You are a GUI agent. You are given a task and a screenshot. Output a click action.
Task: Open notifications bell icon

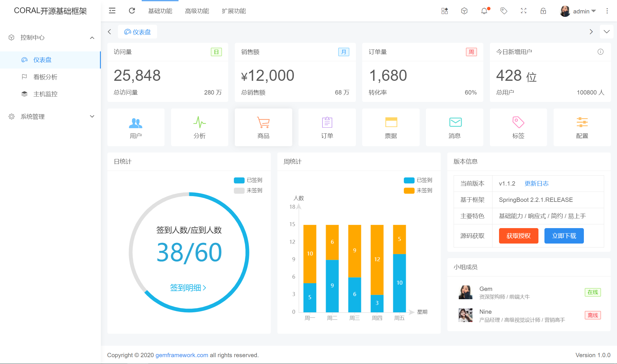coord(484,11)
